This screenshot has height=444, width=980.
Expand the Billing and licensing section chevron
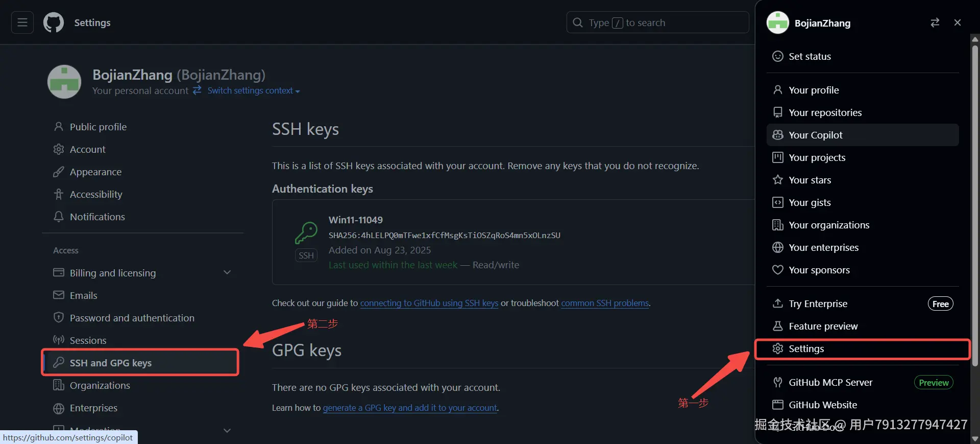227,273
